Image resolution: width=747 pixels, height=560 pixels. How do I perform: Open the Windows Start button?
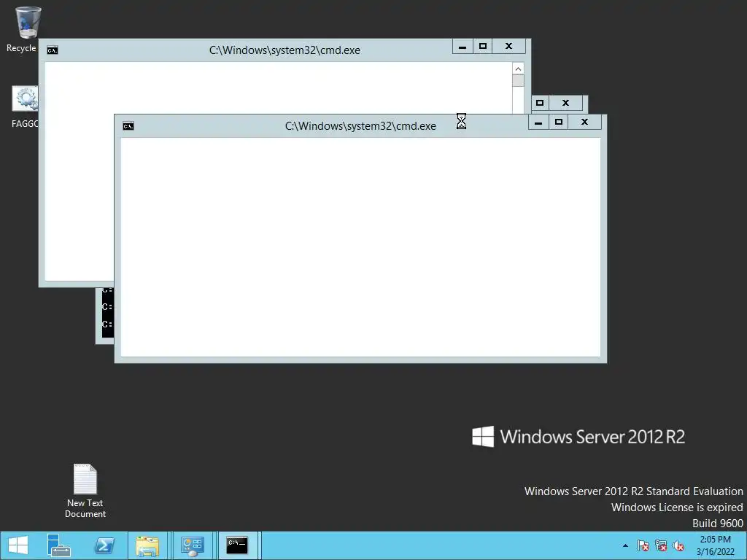18,545
